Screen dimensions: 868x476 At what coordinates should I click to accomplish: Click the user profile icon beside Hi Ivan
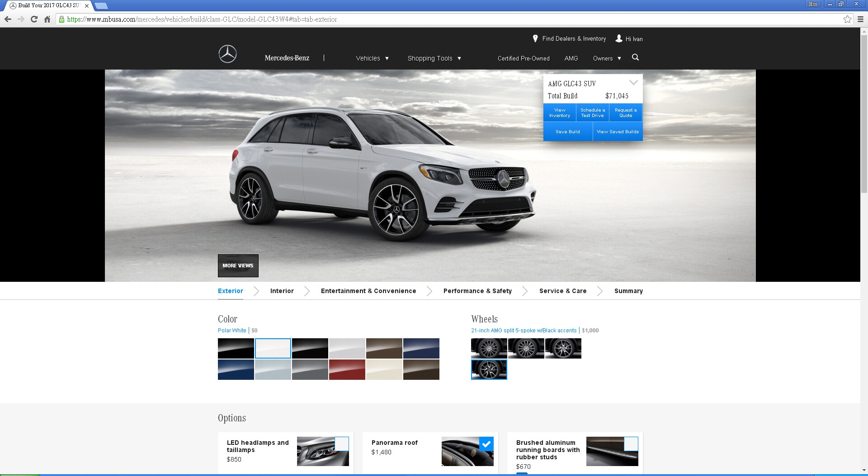619,38
